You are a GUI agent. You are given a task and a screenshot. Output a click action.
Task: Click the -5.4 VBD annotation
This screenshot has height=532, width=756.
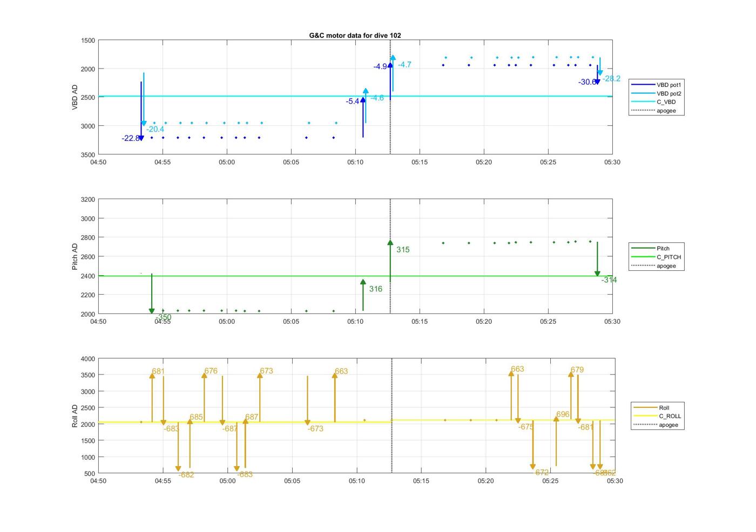click(x=352, y=101)
